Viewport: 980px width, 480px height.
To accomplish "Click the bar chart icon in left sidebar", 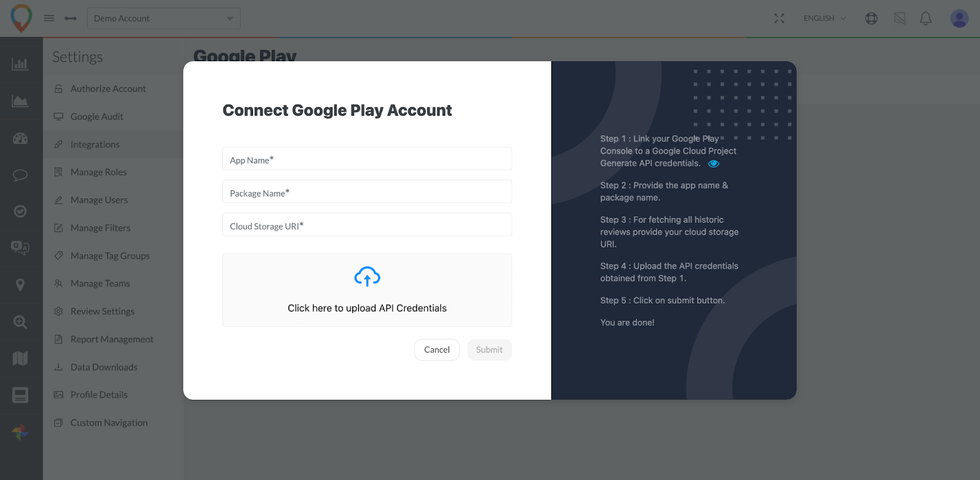I will [20, 64].
